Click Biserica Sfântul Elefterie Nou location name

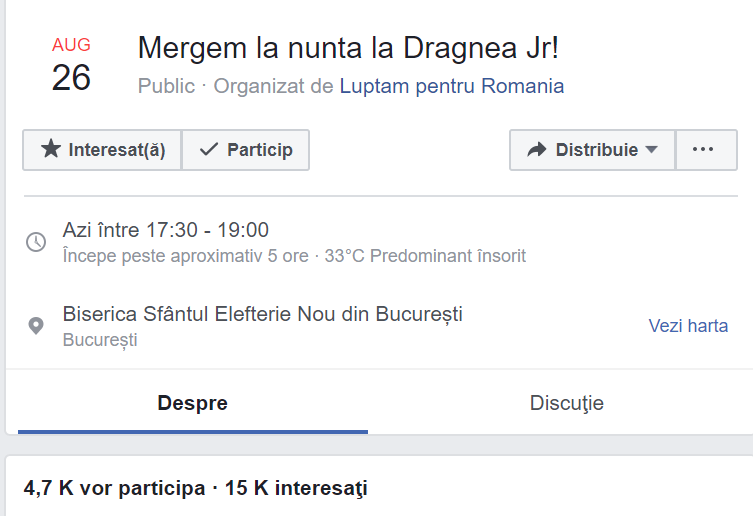pos(262,314)
